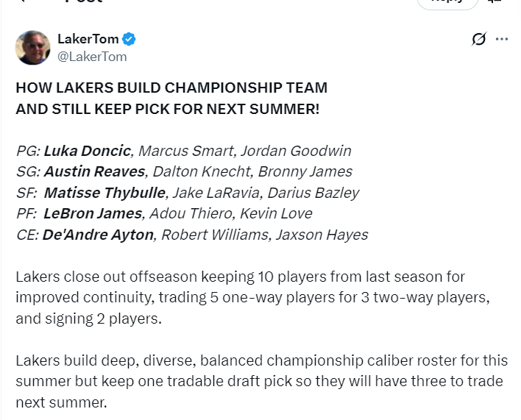Open the Grok explain-post icon
Image resolution: width=521 pixels, height=420 pixels.
(x=479, y=39)
